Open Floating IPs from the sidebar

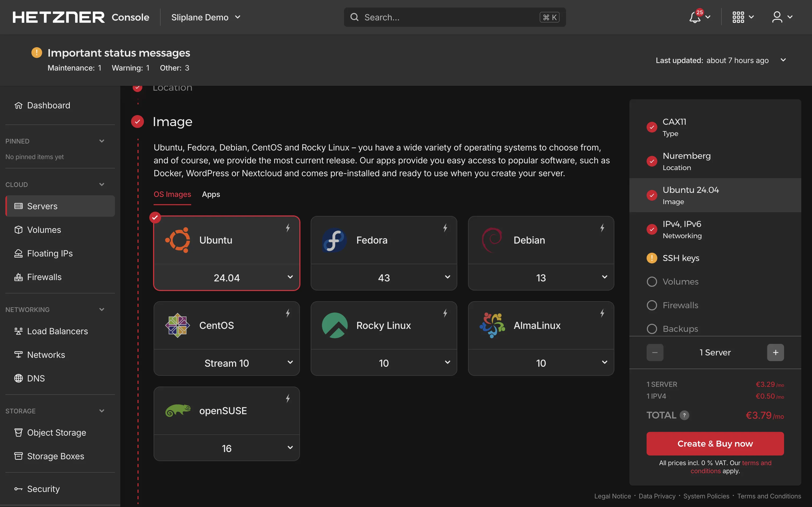tap(50, 253)
